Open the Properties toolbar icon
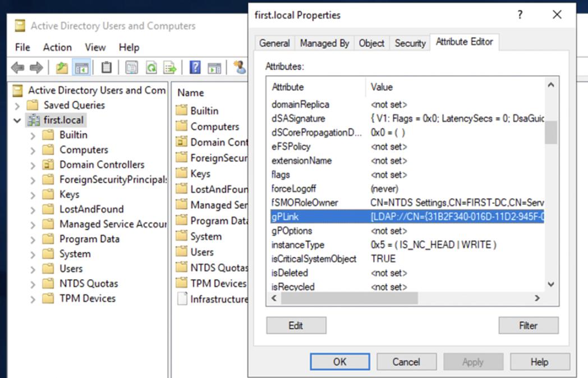The height and width of the screenshot is (378, 588). [x=131, y=68]
